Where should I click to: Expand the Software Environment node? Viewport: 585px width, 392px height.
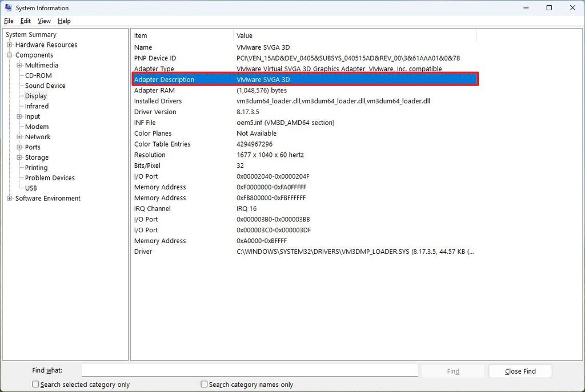9,198
